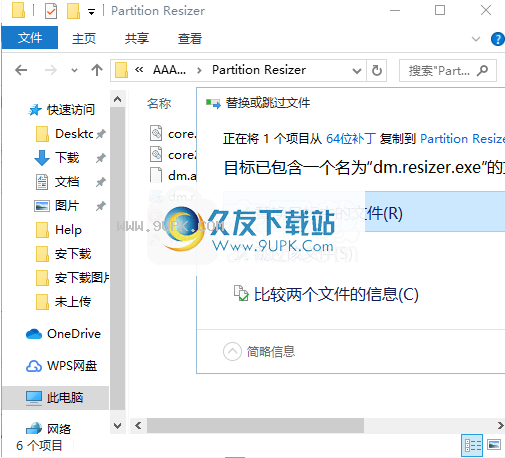Open the blue Help question mark icon
This screenshot has width=505, height=458.
pyautogui.click(x=498, y=39)
